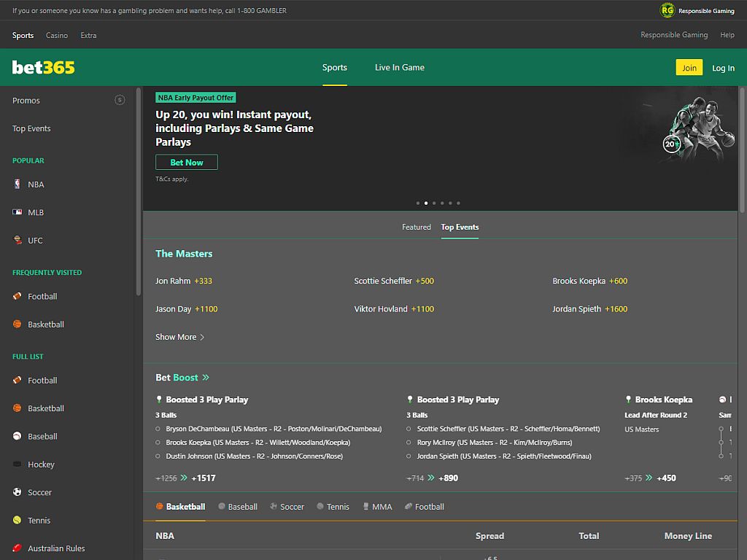Click the Hockey icon in Full List
The height and width of the screenshot is (560, 747).
pos(18,464)
